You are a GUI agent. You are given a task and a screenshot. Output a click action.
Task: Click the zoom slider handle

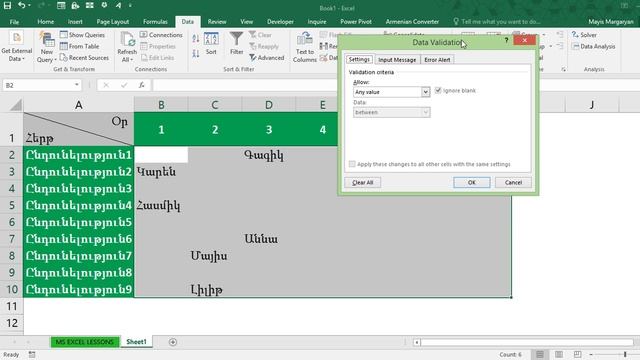625,354
